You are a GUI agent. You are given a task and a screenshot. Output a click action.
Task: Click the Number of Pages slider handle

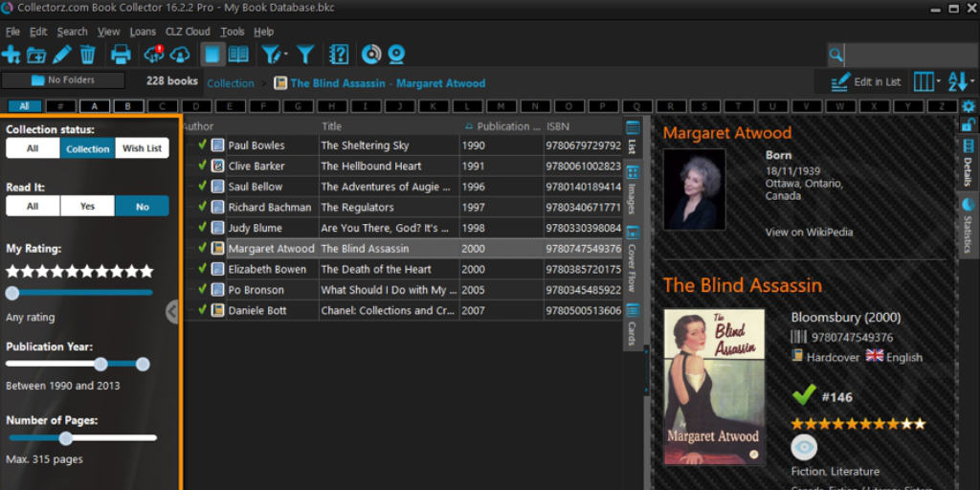coord(66,438)
